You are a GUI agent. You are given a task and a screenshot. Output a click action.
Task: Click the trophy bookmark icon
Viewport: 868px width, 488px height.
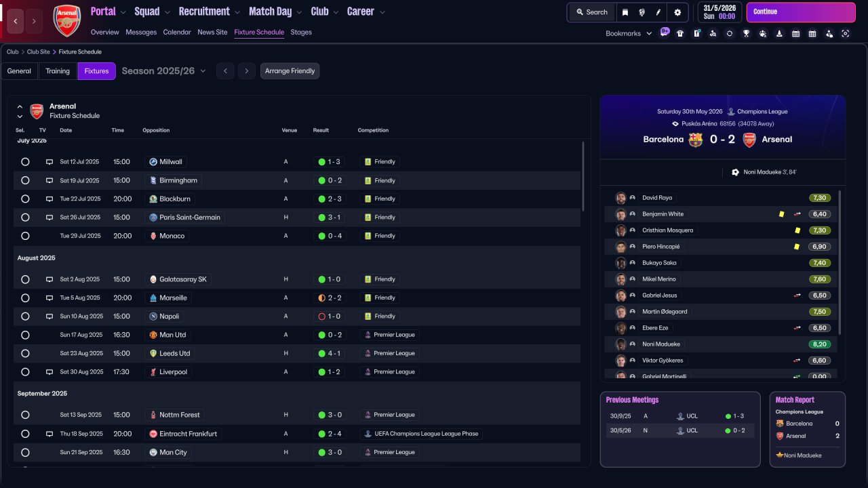[746, 33]
